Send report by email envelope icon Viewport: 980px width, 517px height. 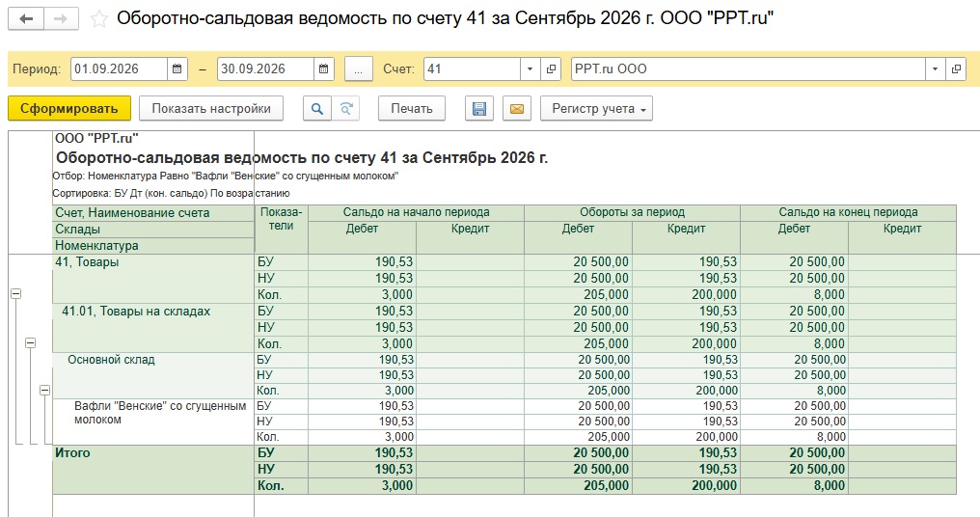pos(517,108)
